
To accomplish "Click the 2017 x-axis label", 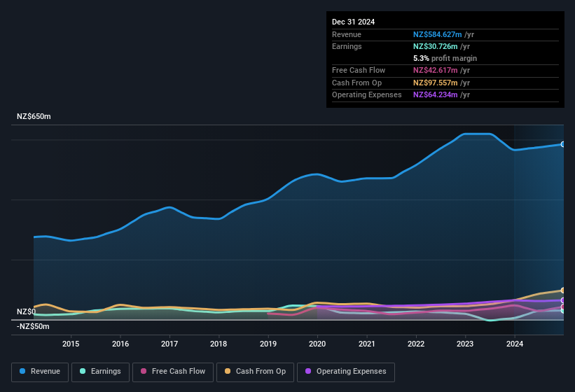I will coord(169,344).
